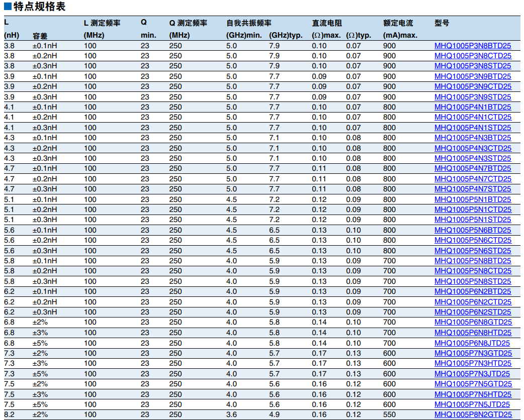
Task: Open the MHQ1005P8N2GTD25 link
Action: click(473, 414)
